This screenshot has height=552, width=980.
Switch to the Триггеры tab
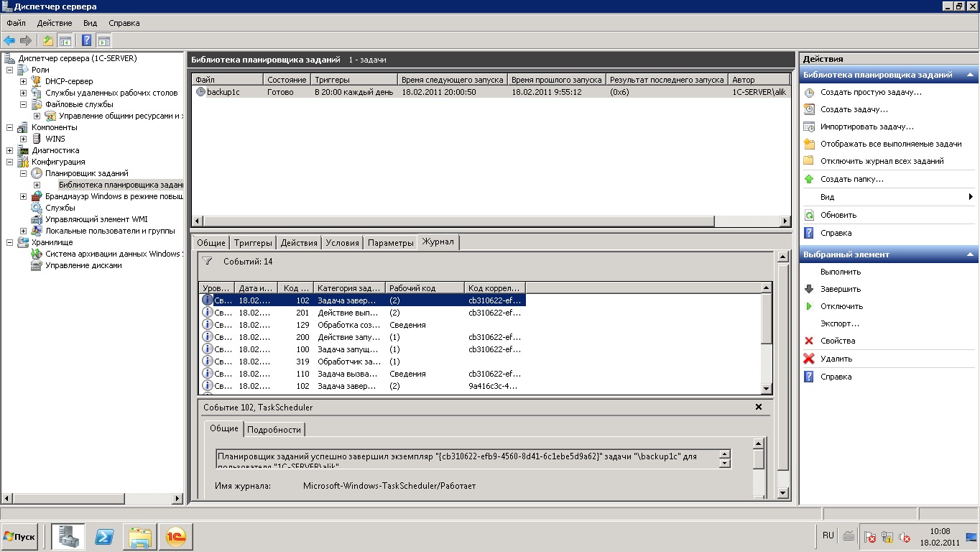coord(253,243)
